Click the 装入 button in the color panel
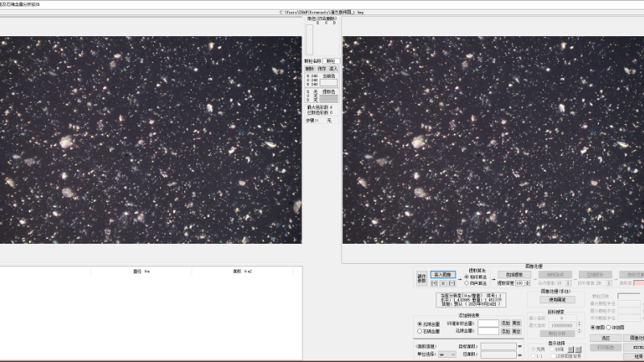The width and height of the screenshot is (644, 362). [333, 69]
